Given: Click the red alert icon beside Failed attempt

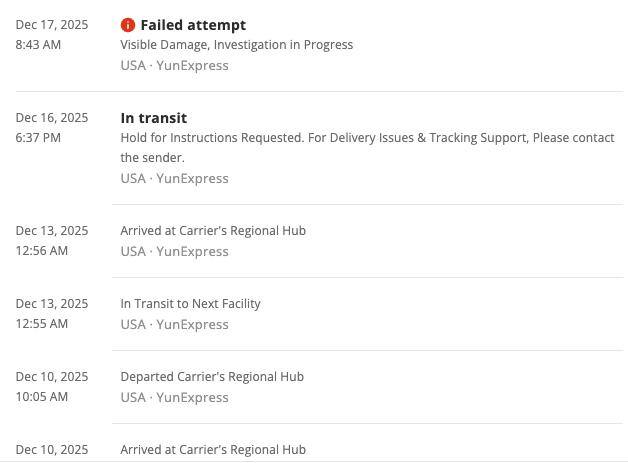Looking at the screenshot, I should (127, 25).
